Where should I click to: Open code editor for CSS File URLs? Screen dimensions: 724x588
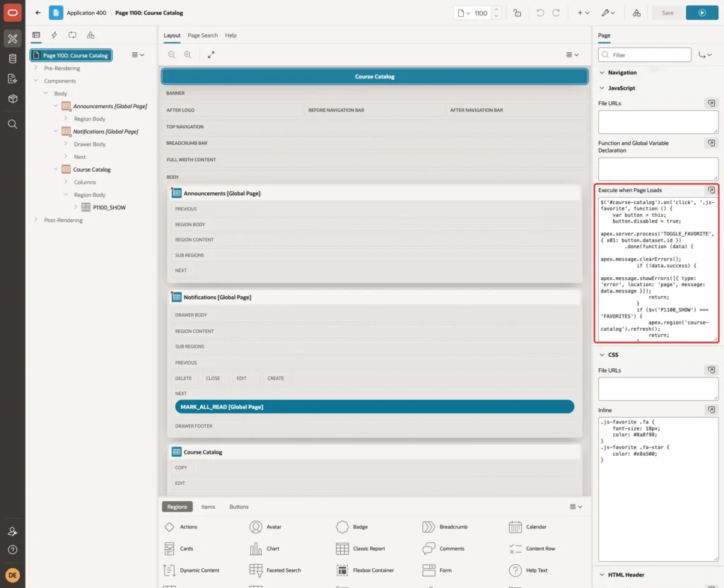pyautogui.click(x=711, y=370)
